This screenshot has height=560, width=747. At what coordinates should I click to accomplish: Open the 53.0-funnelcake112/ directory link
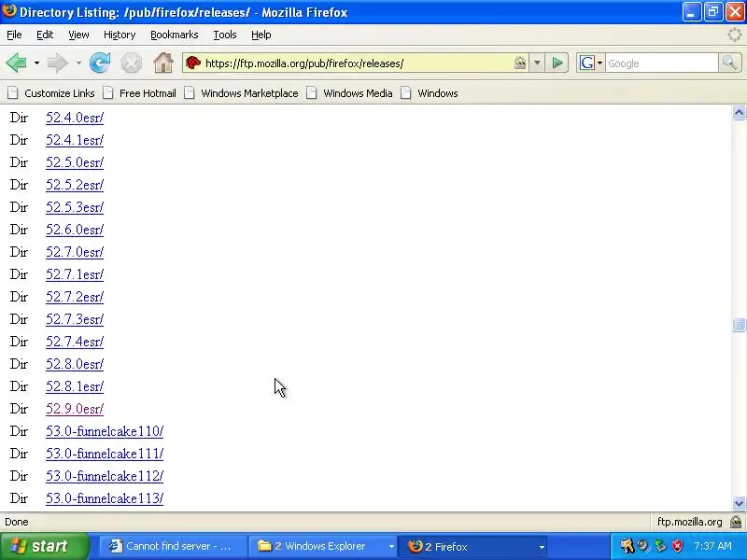pos(105,476)
